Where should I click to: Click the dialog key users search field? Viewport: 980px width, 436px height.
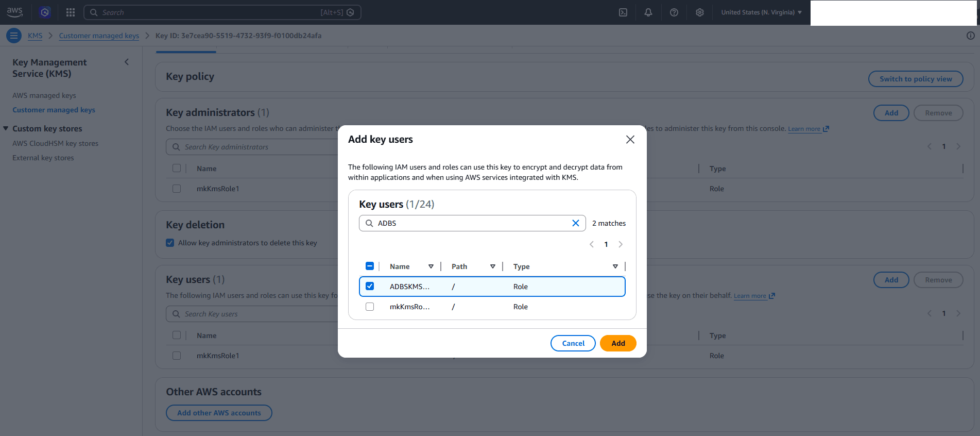click(472, 223)
